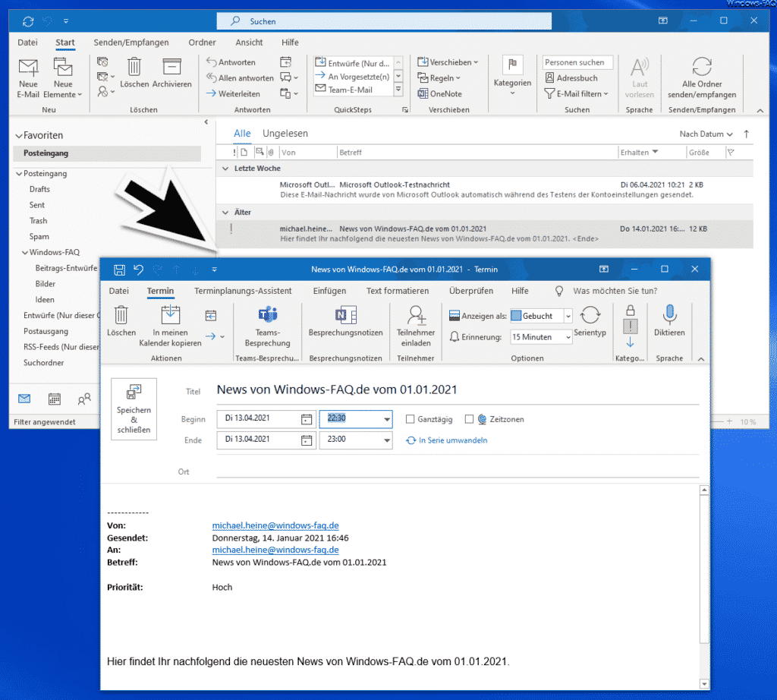This screenshot has width=777, height=700.
Task: Click OneNote button in Verschieben group
Action: pos(440,93)
